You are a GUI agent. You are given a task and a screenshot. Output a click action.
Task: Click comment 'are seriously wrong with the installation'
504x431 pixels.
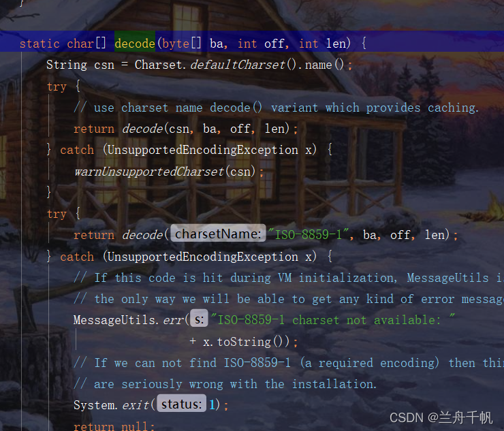click(225, 384)
